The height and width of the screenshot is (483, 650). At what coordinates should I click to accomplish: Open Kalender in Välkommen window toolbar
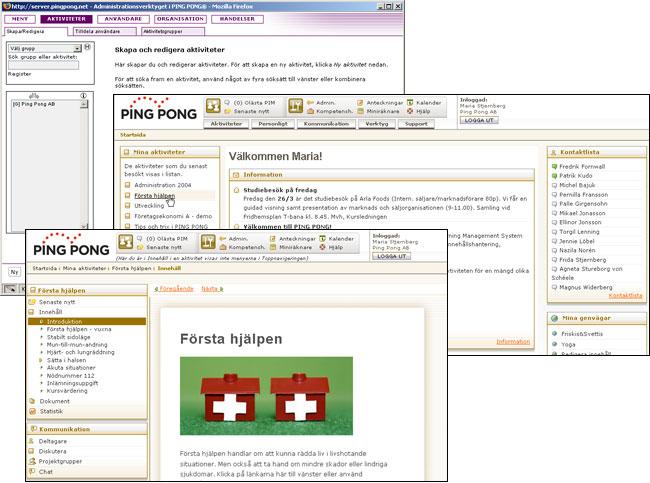click(x=424, y=102)
